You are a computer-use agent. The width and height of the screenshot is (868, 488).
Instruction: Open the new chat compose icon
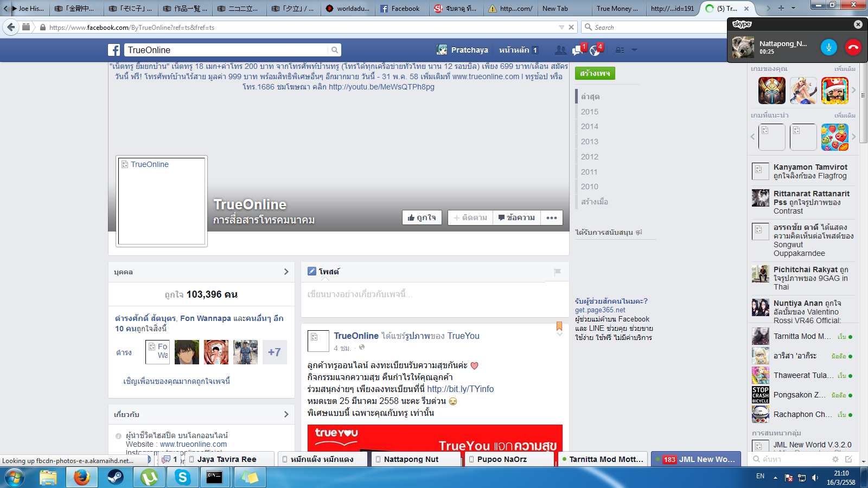click(848, 459)
